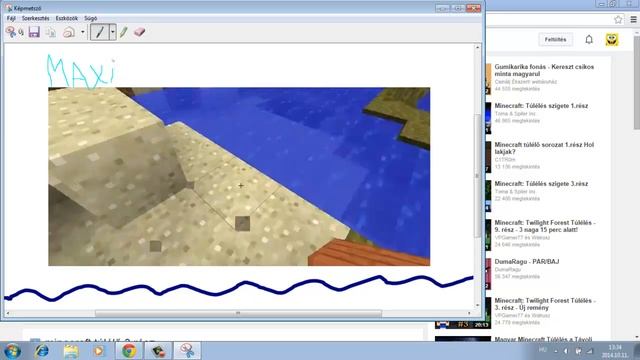Screen dimensions: 640x360
Task: Open the Fájl menu
Action: click(11, 18)
